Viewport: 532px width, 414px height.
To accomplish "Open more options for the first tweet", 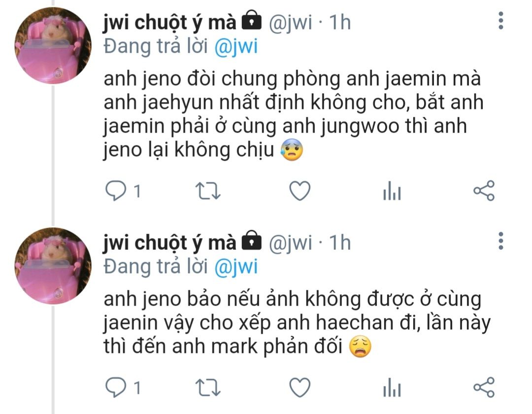I will pos(501,21).
